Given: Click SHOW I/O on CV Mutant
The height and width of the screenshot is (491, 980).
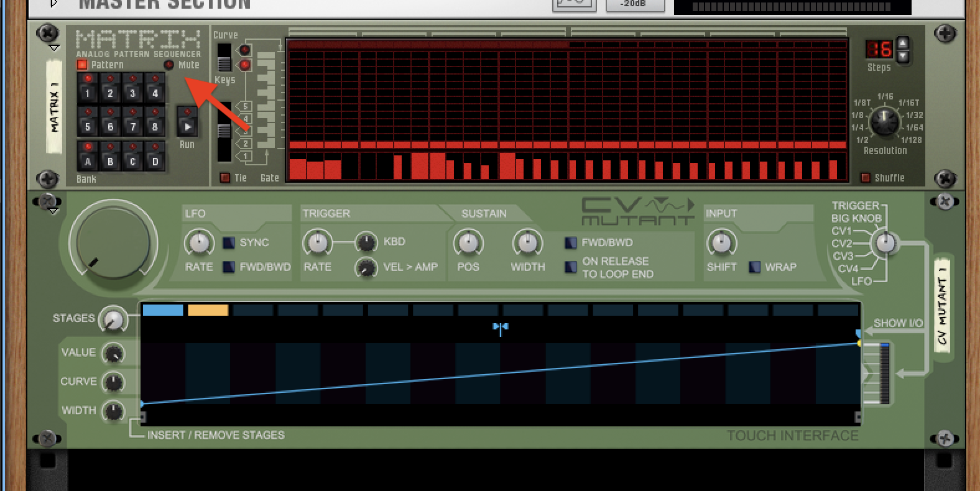Looking at the screenshot, I should [898, 323].
